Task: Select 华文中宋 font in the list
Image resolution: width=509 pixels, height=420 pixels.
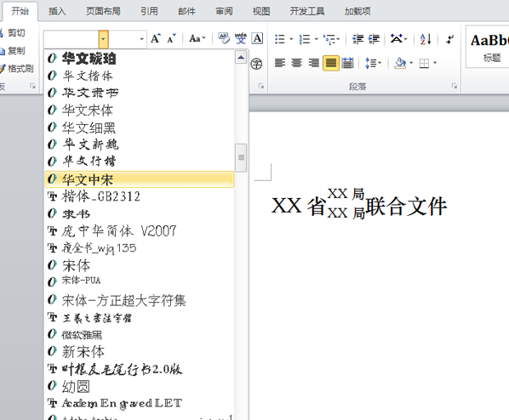Action: click(x=139, y=179)
